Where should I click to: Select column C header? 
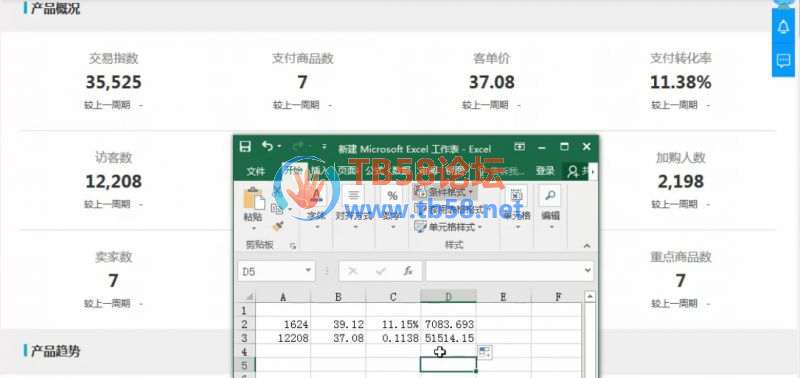(393, 297)
